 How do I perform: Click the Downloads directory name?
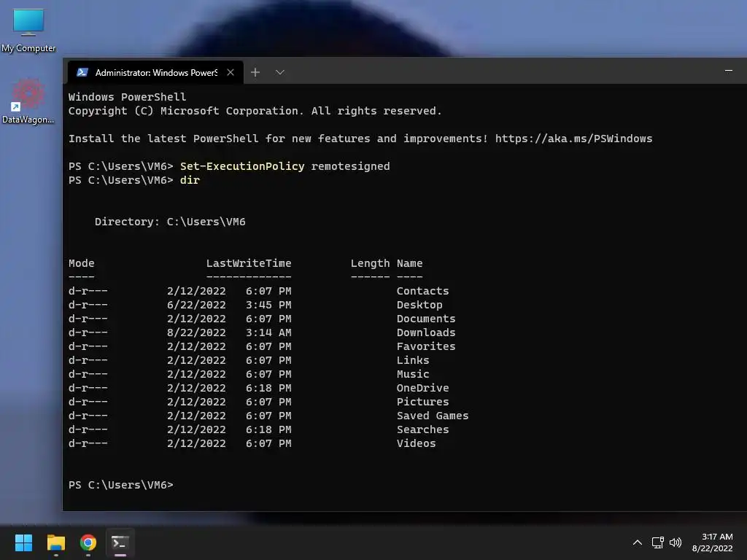pyautogui.click(x=426, y=332)
